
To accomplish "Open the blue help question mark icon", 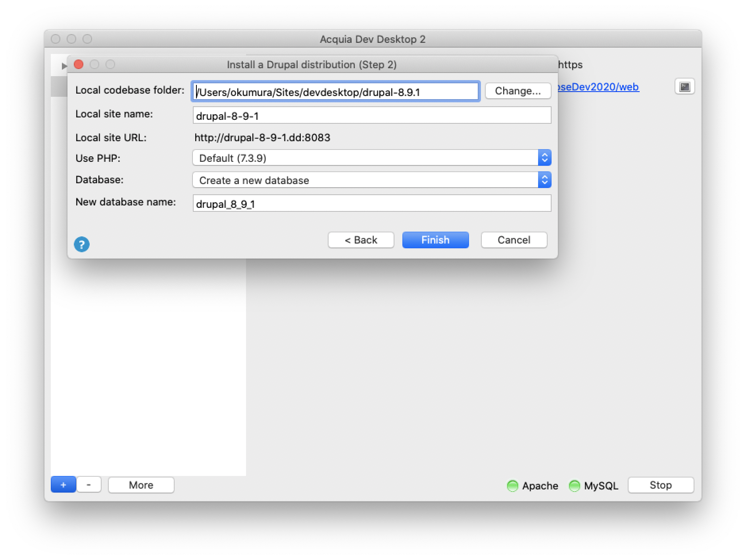I will 82,244.
